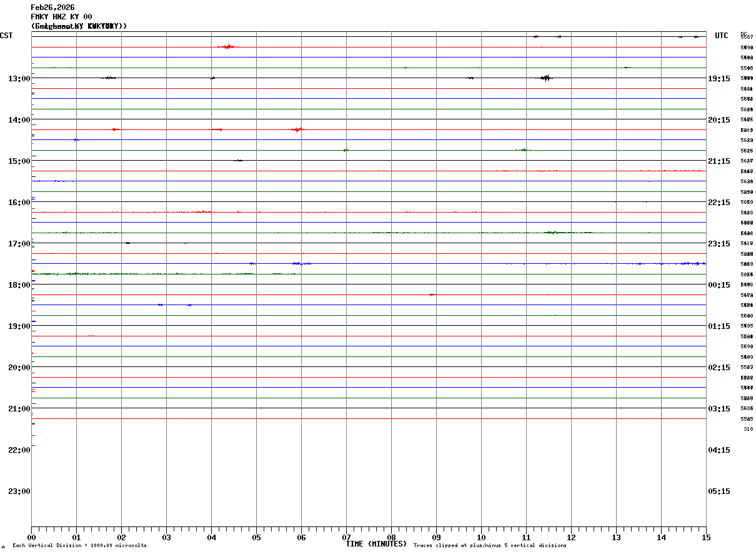The width and height of the screenshot is (756, 554).
Task: Click the 23:00 CST time label
Action: coord(19,491)
